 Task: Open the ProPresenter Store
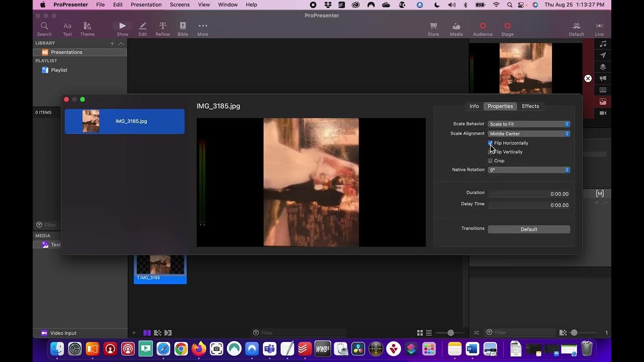pos(433,29)
